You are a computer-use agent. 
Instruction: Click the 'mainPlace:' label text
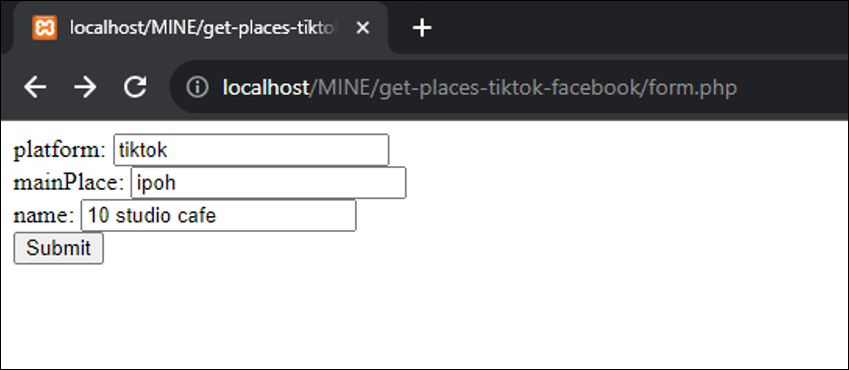[69, 183]
